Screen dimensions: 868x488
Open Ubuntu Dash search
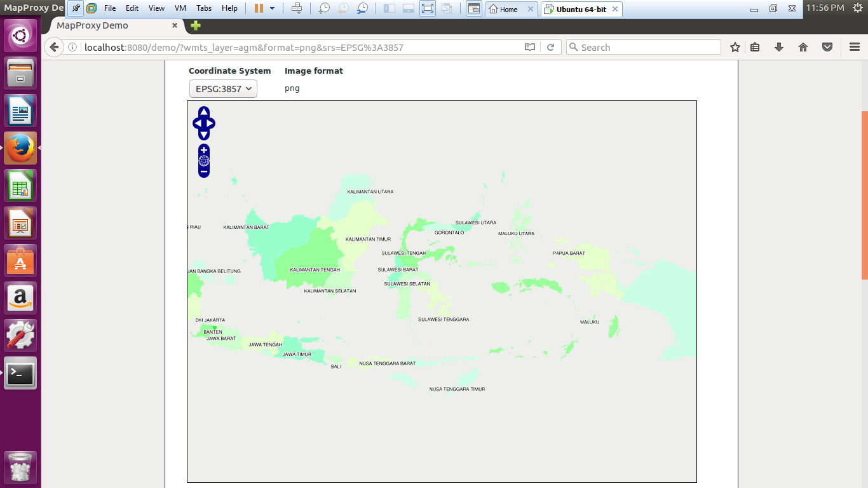tap(21, 36)
